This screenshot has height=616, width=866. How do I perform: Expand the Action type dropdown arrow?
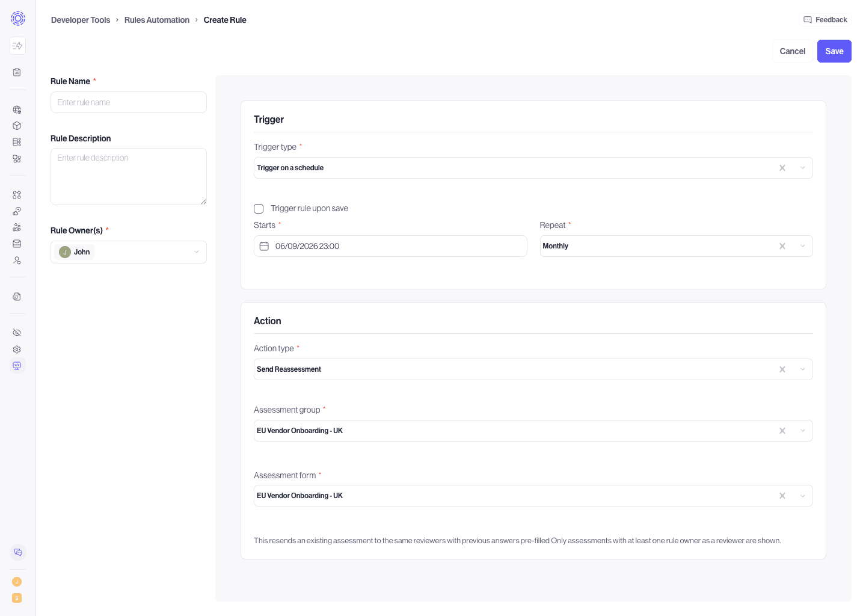click(x=803, y=369)
